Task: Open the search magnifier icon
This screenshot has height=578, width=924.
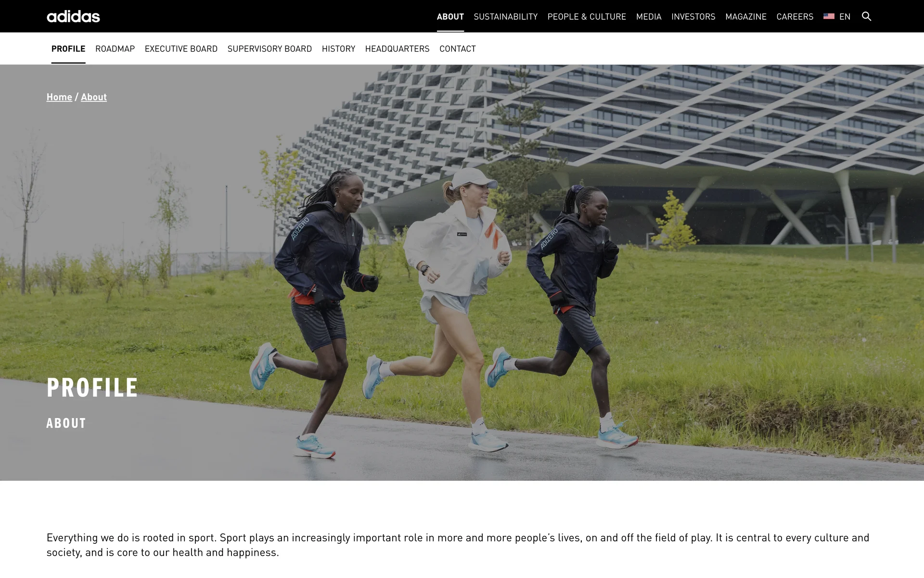Action: tap(866, 16)
